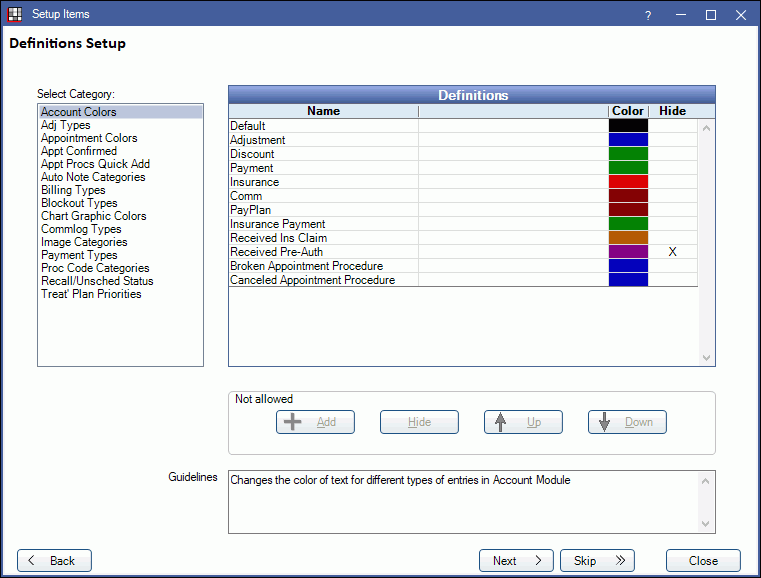The width and height of the screenshot is (761, 578).
Task: Click the Up arrow button
Action: pyautogui.click(x=523, y=422)
